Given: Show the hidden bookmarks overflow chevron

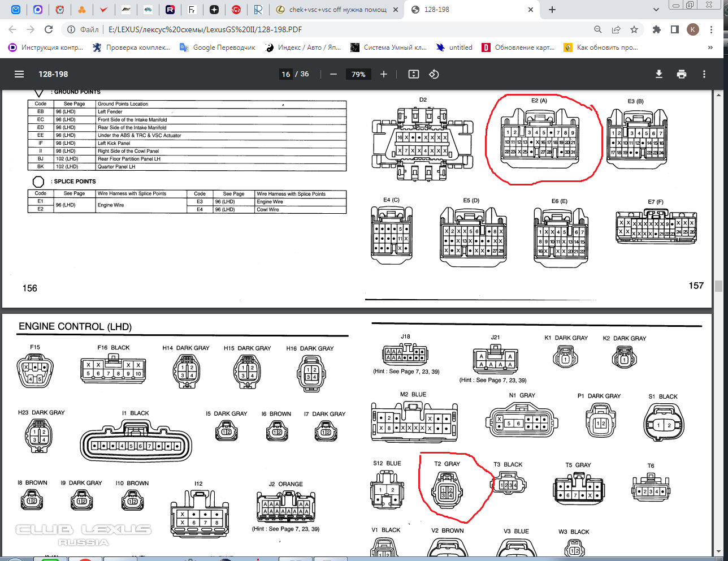Looking at the screenshot, I should tap(710, 48).
